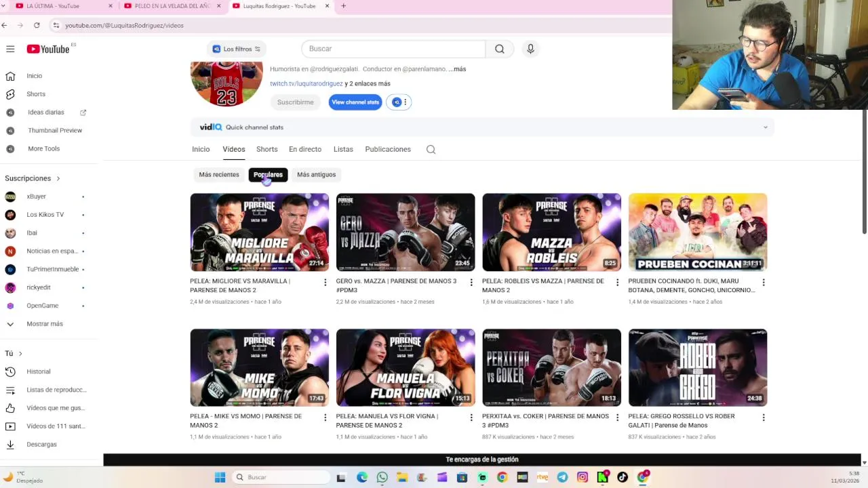The width and height of the screenshot is (868, 488).
Task: Open options menu for Grego Rossello video
Action: pyautogui.click(x=764, y=418)
